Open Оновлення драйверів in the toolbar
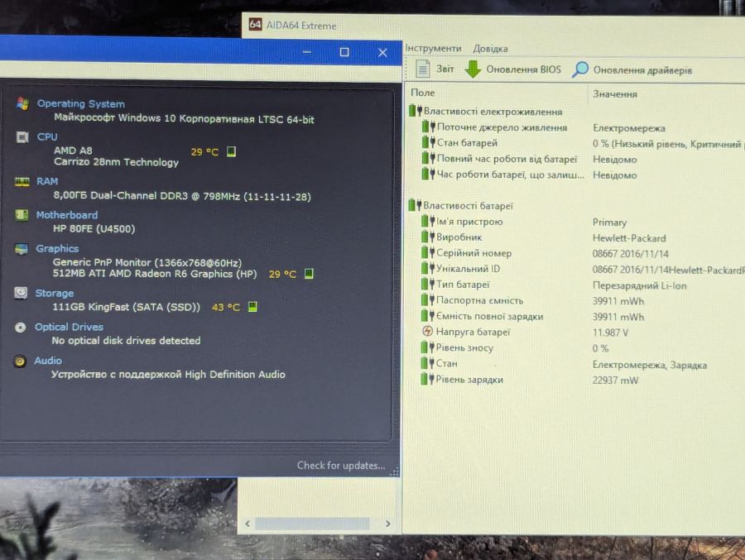The image size is (745, 560). tap(642, 70)
